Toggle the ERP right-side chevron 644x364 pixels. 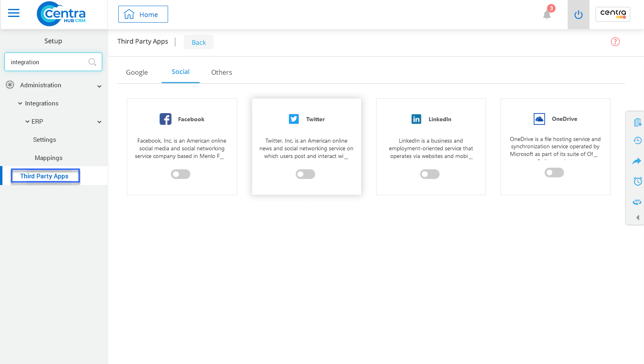99,122
